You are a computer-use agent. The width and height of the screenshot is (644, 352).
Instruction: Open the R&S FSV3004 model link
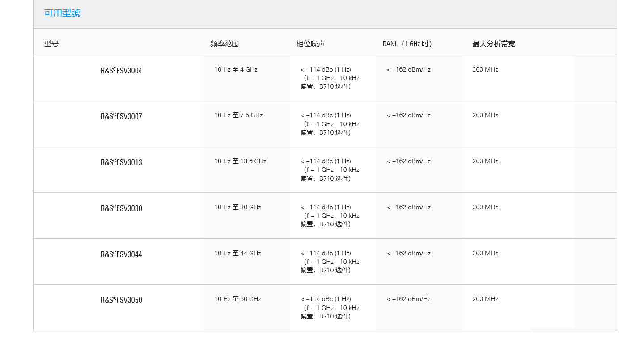click(121, 71)
